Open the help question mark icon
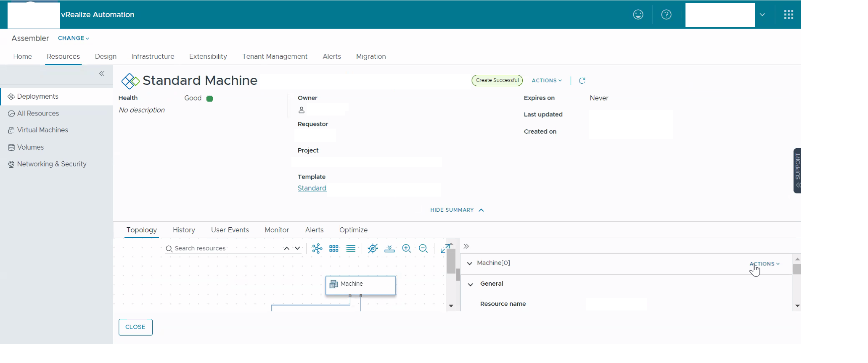The width and height of the screenshot is (868, 363). click(x=666, y=15)
